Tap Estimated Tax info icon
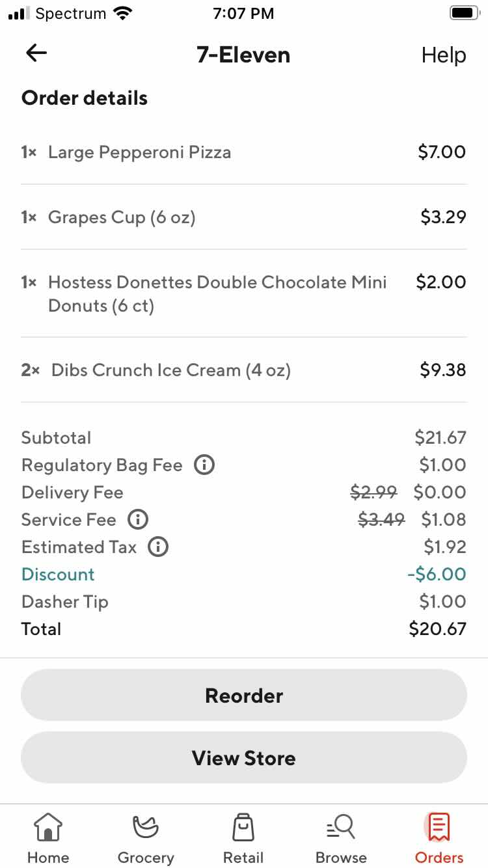 click(158, 547)
